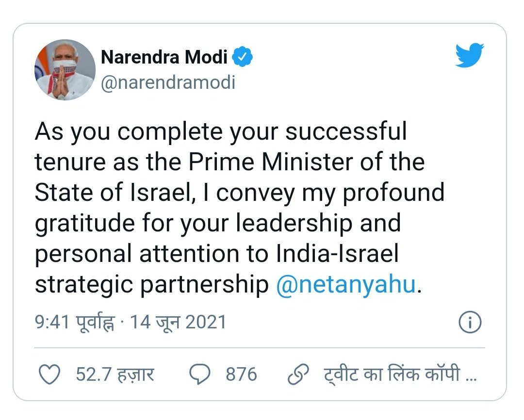Screen dimensions: 524x420
Task: Follow the @netanyahu mention link
Action: point(346,285)
